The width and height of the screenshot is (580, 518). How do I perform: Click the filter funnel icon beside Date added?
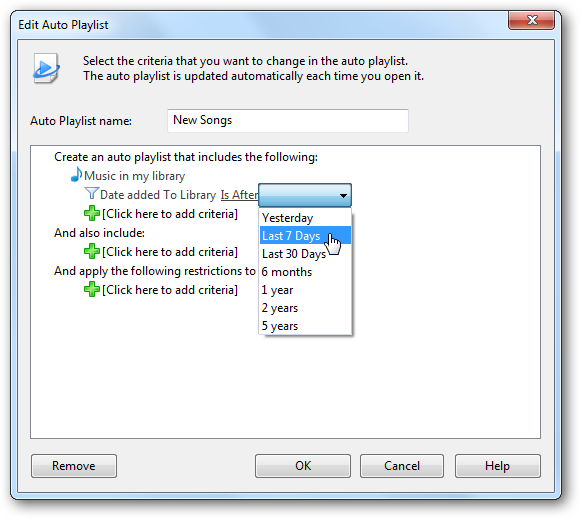coord(91,194)
